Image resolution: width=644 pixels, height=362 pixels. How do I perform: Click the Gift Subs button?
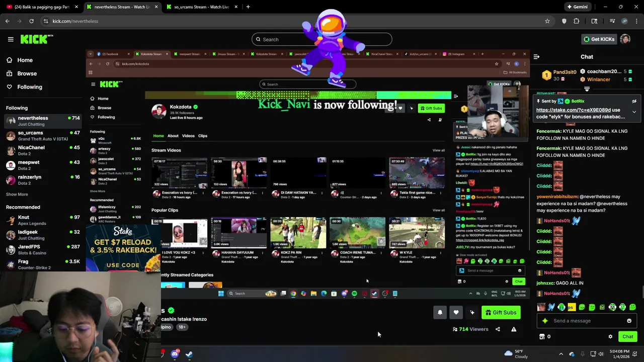pyautogui.click(x=501, y=312)
